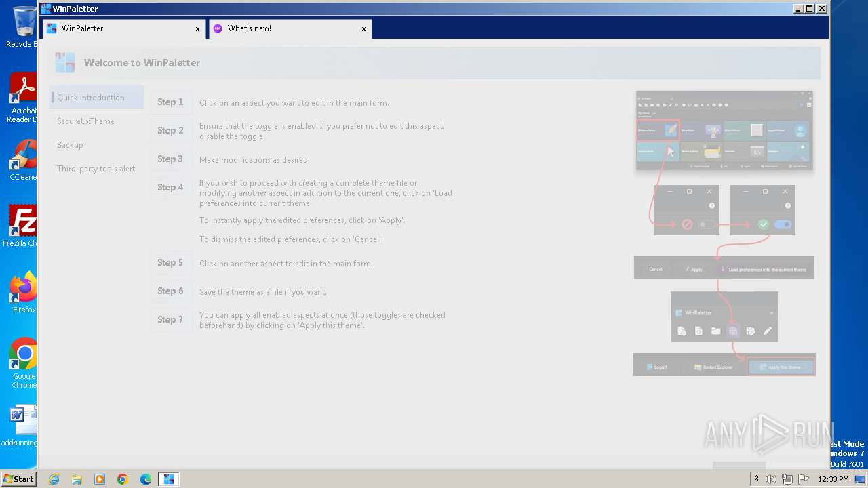Open CCleaner desktop shortcut

point(22,161)
